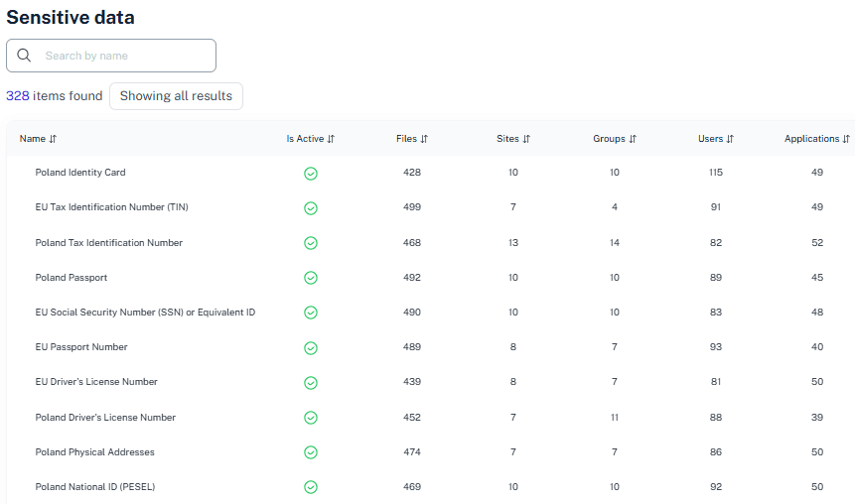Toggle active status of Poland Passport
Screen dimensions: 855x504
311,278
